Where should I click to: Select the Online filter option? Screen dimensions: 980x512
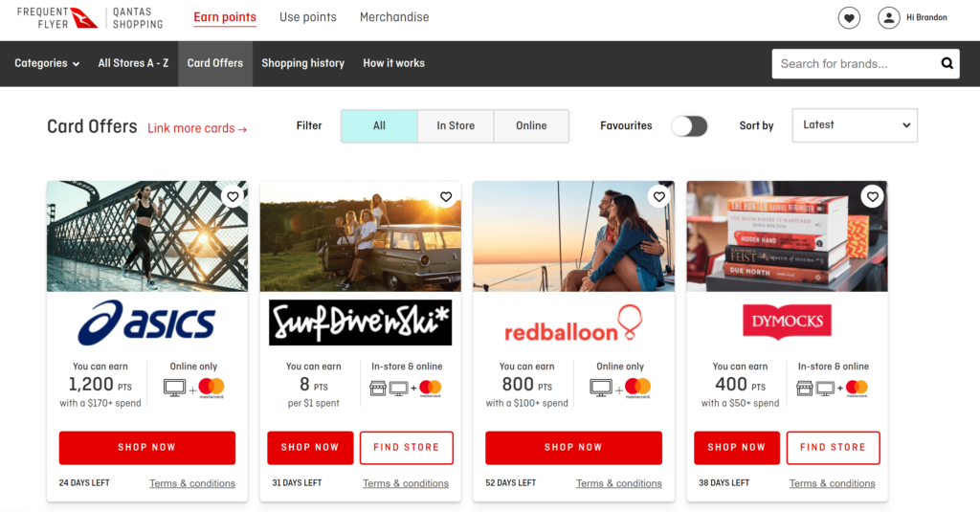click(531, 125)
